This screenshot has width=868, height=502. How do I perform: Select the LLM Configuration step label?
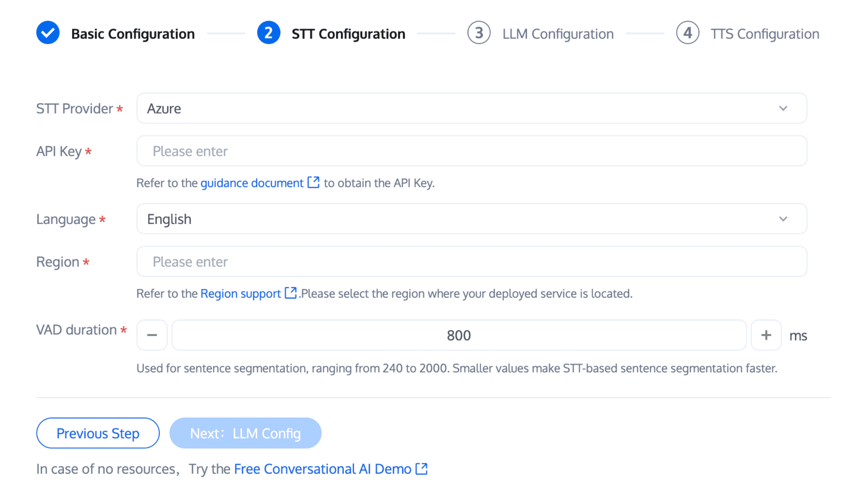pyautogui.click(x=558, y=34)
